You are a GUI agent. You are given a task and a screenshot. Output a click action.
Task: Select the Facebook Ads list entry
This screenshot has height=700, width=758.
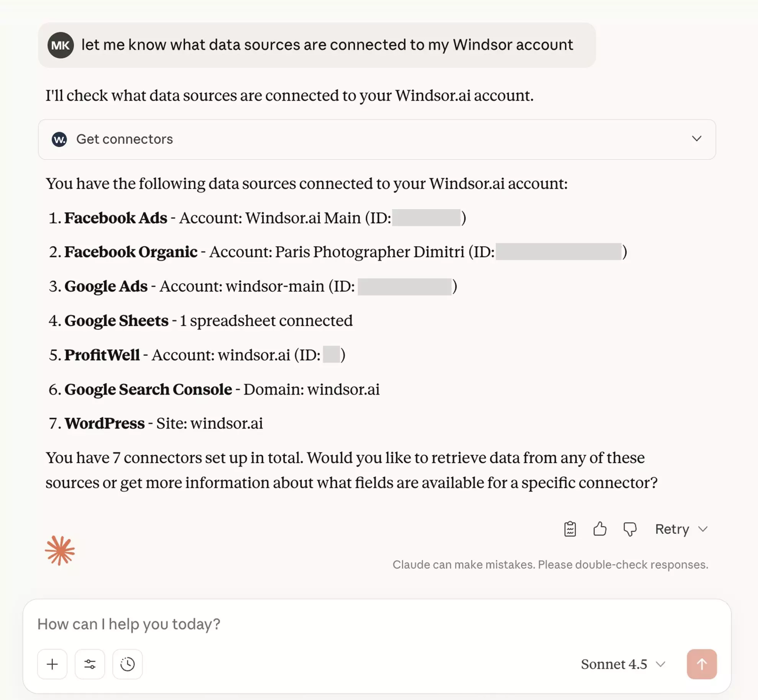(116, 218)
